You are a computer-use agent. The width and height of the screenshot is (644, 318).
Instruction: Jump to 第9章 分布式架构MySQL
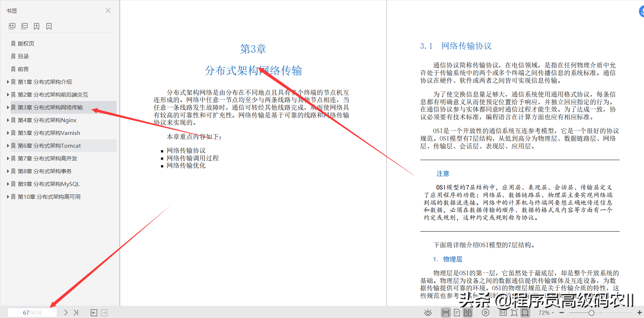click(48, 184)
